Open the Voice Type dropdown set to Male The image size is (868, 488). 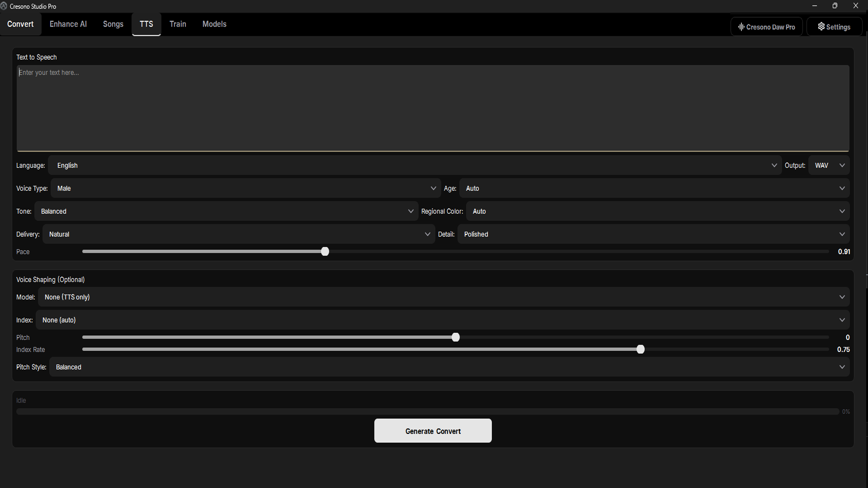click(x=245, y=188)
